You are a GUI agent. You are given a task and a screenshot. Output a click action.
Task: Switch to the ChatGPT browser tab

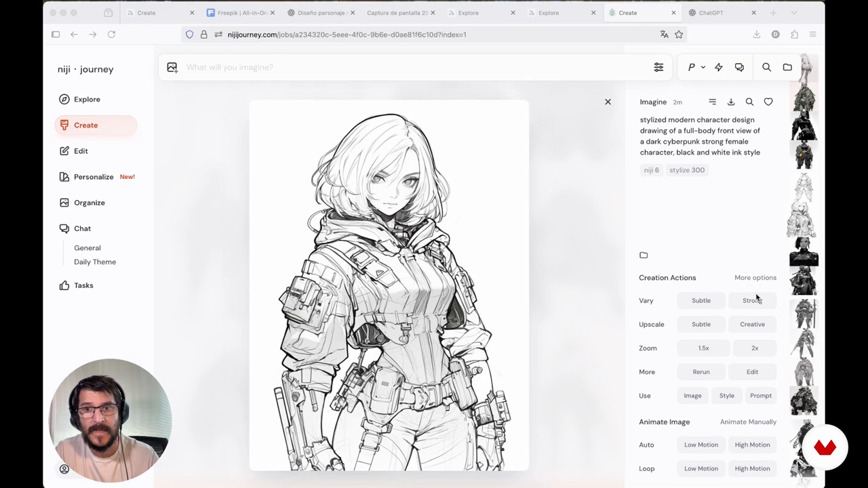pyautogui.click(x=722, y=13)
